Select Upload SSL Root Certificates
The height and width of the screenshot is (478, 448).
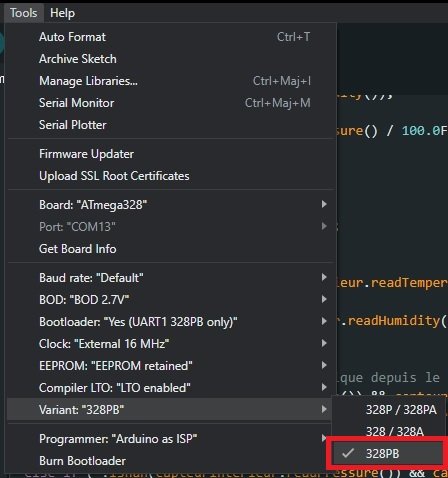click(x=171, y=176)
